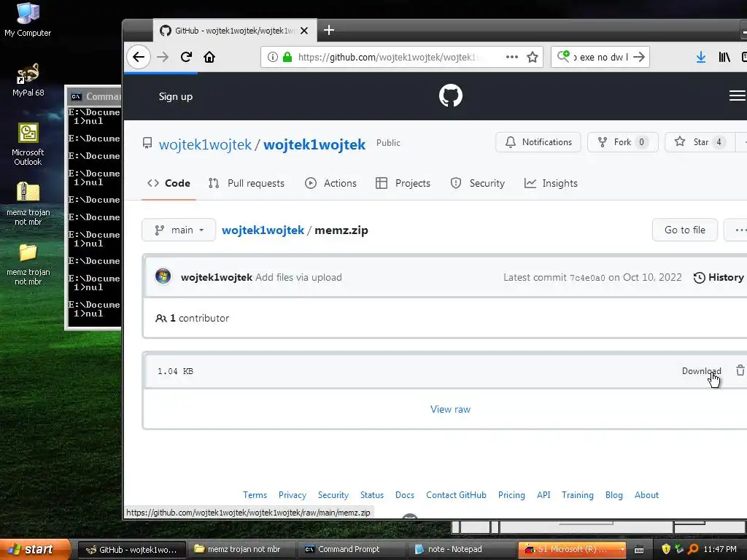Open the Terms footer link
This screenshot has height=560, width=747.
click(x=255, y=495)
